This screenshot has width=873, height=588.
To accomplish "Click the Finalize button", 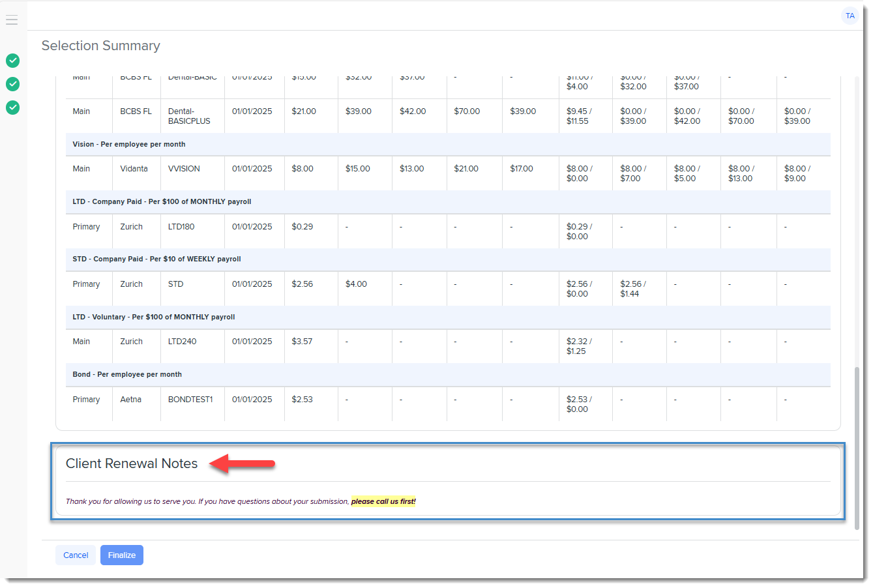I will pyautogui.click(x=122, y=555).
